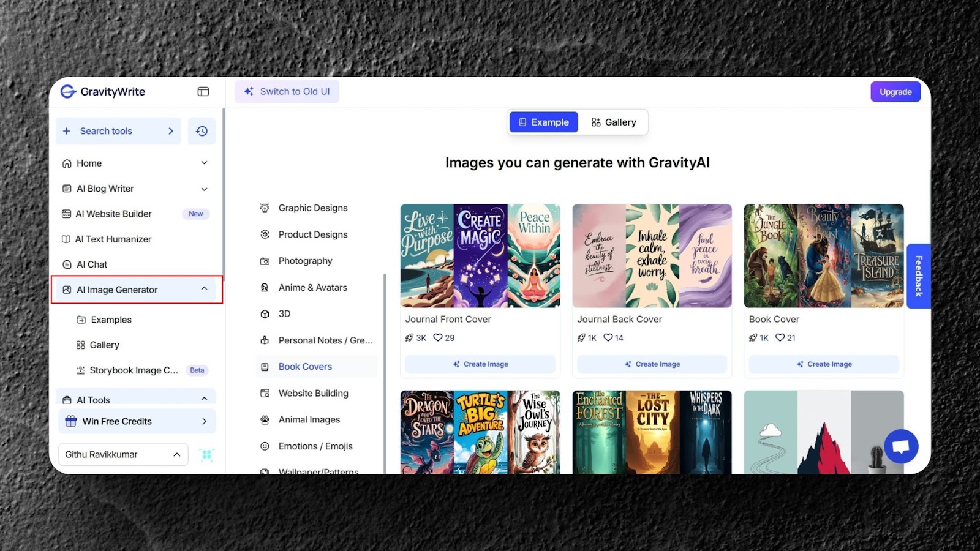
Task: Open the Enchanted Forest covers thumbnail
Action: click(x=652, y=432)
